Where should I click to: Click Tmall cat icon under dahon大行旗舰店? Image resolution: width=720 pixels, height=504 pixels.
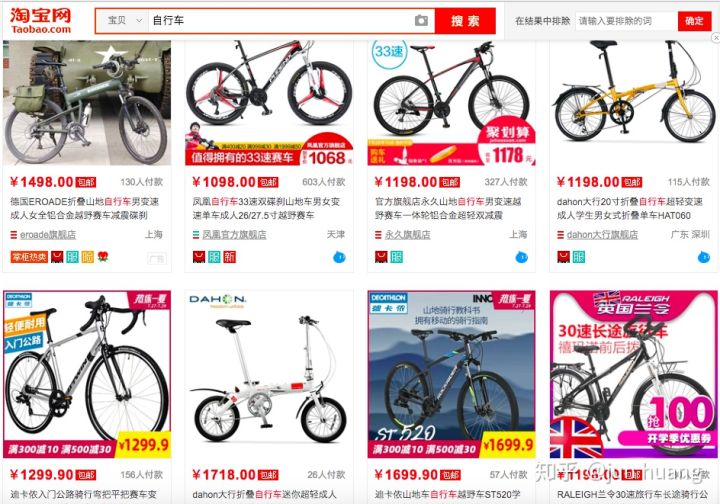click(x=564, y=257)
